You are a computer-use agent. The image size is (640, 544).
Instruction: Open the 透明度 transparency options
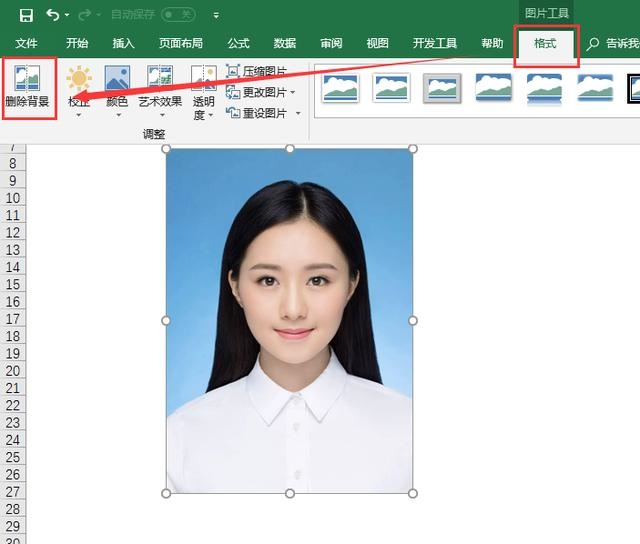pyautogui.click(x=203, y=92)
